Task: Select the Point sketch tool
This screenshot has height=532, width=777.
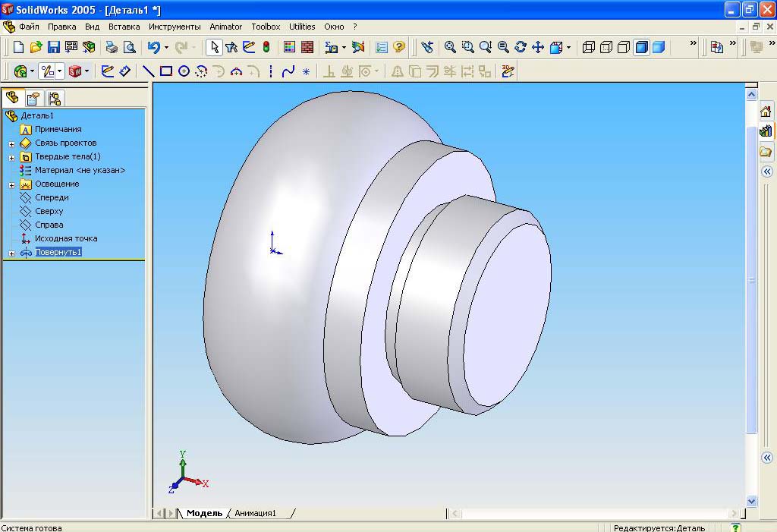Action: 306,71
